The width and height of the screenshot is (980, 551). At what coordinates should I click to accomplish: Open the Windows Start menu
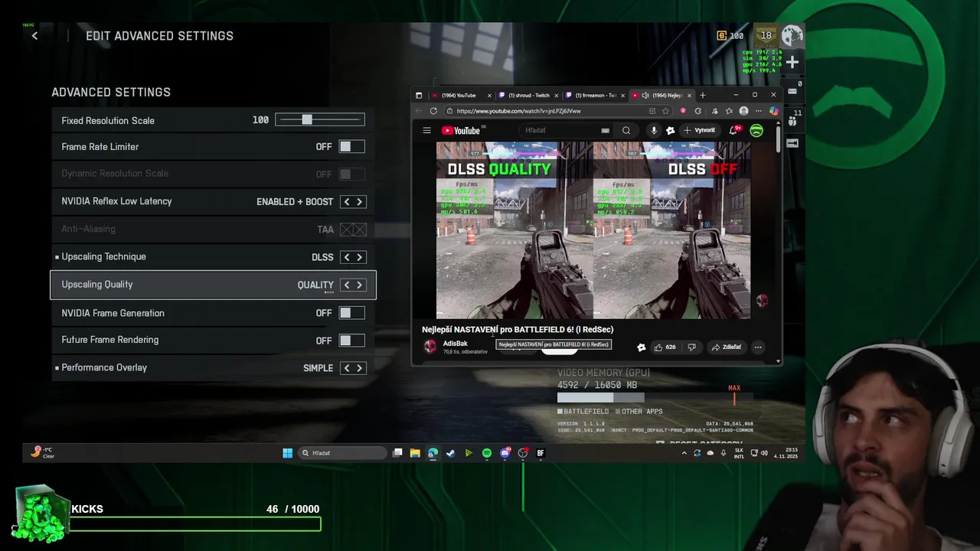click(287, 453)
